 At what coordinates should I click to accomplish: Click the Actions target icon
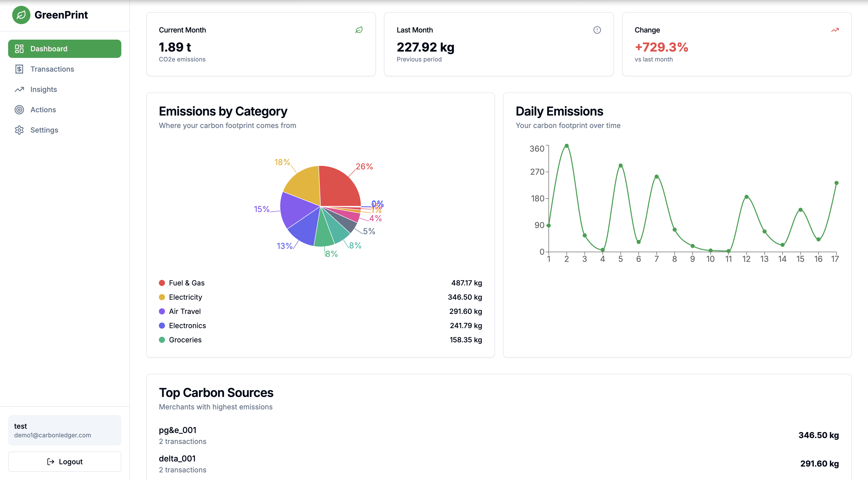point(19,109)
